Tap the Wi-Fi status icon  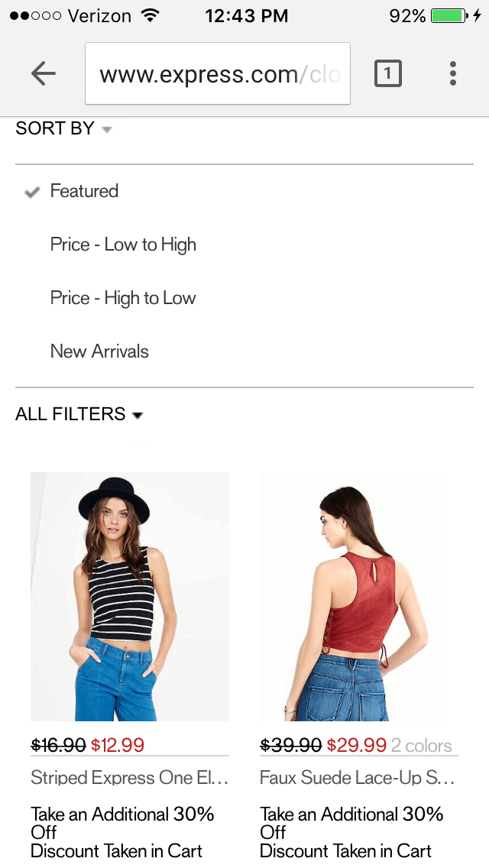(x=150, y=15)
